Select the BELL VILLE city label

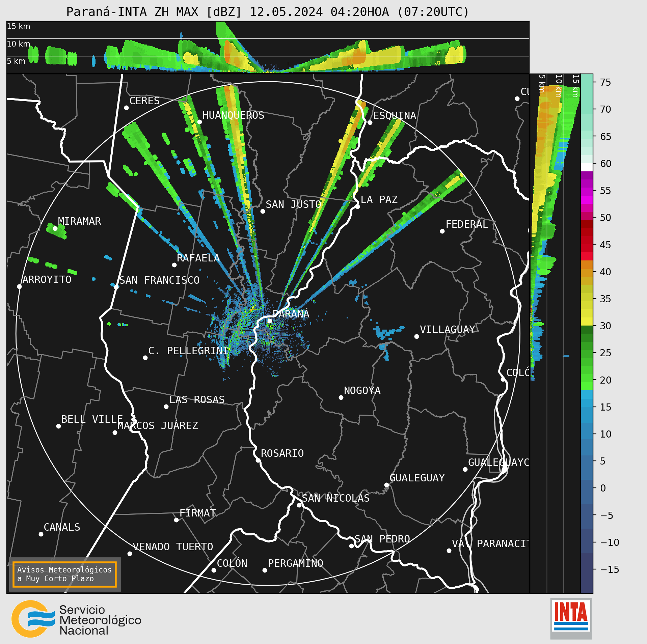(x=92, y=419)
